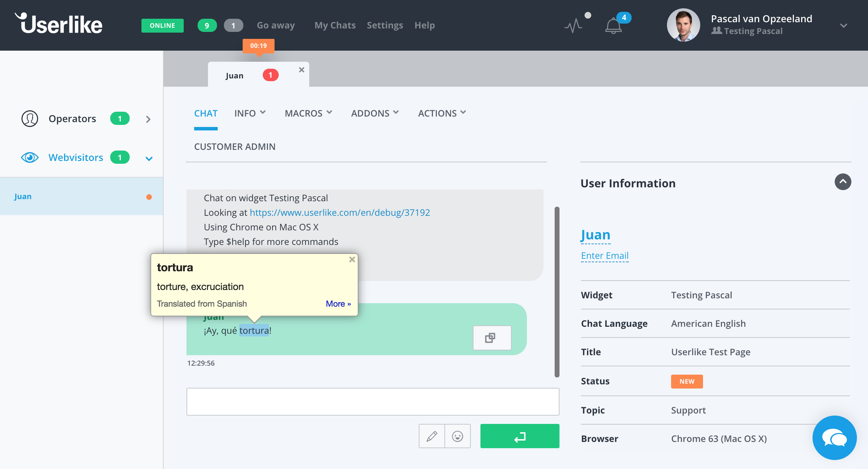This screenshot has height=469, width=868.
Task: Click Pascal van Opzeeland's avatar photo
Action: point(683,25)
